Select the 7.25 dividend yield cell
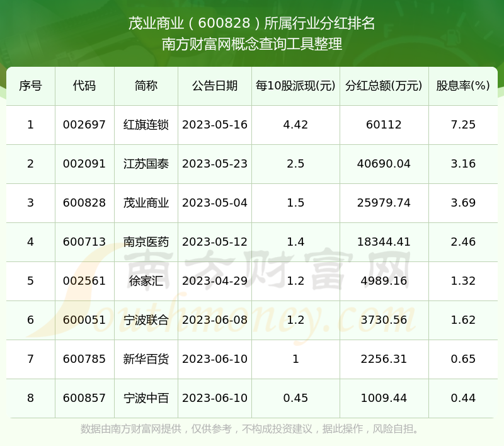This screenshot has width=504, height=446. (x=463, y=125)
